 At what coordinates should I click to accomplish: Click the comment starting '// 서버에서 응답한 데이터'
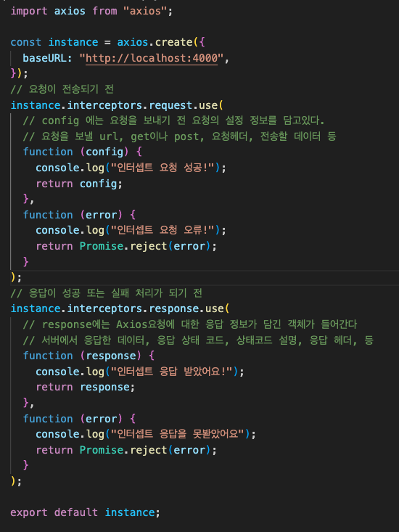(198, 340)
